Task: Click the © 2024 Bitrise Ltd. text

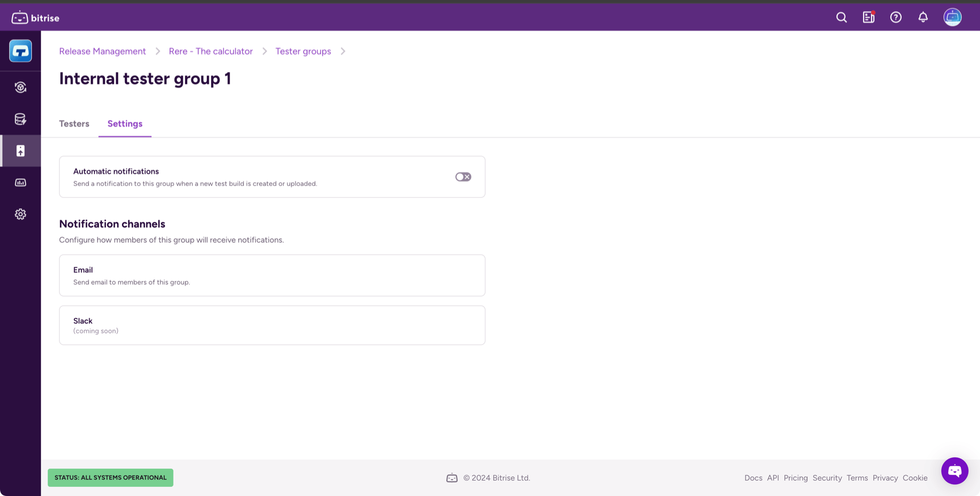Action: [x=497, y=478]
